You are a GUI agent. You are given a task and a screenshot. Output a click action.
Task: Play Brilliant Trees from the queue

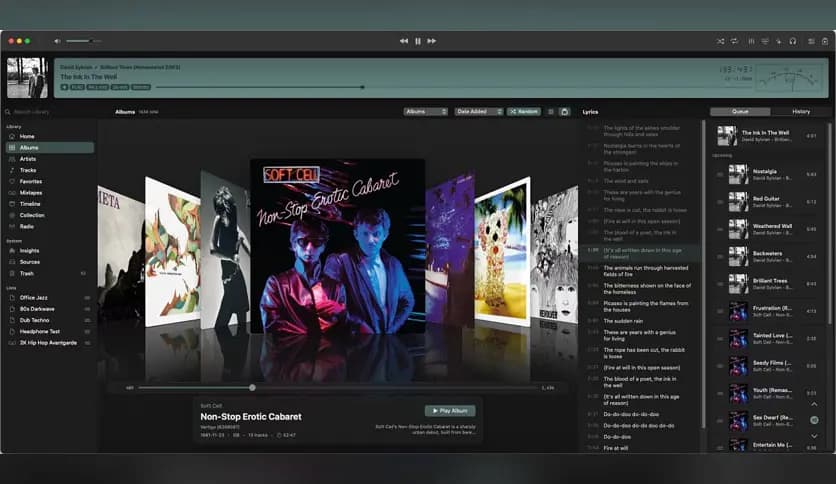(768, 284)
